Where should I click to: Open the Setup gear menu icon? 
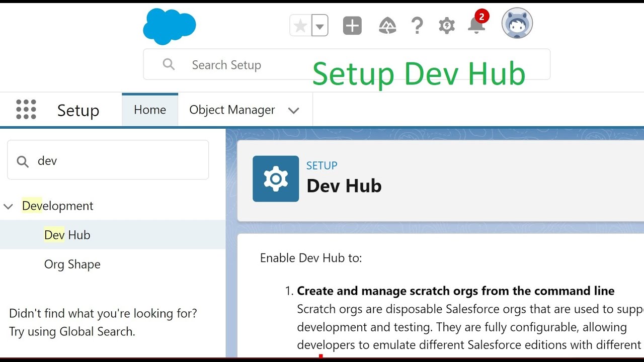(x=447, y=26)
